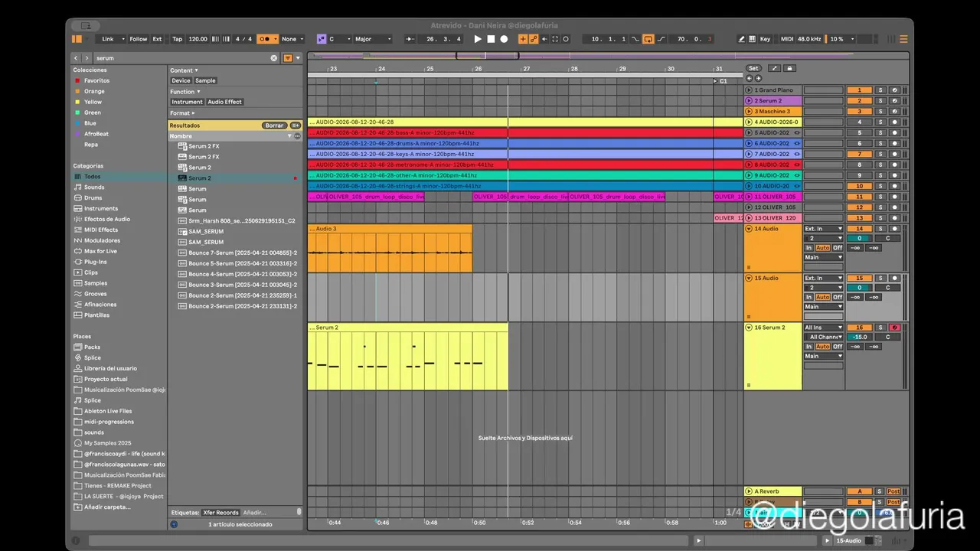Fold track 16 Serum 2
Screen dimensions: 980x551
click(x=749, y=328)
